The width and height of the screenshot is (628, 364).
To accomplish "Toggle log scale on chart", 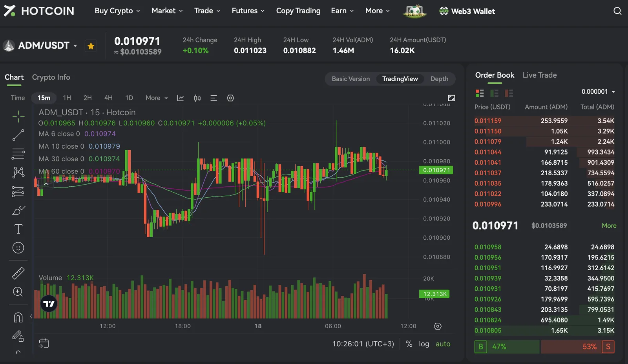I will coord(424,344).
